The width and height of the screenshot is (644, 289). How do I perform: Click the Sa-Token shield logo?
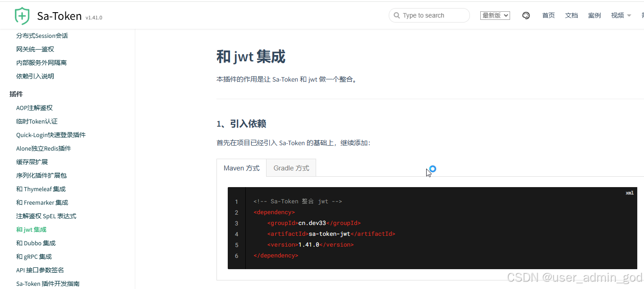tap(22, 16)
